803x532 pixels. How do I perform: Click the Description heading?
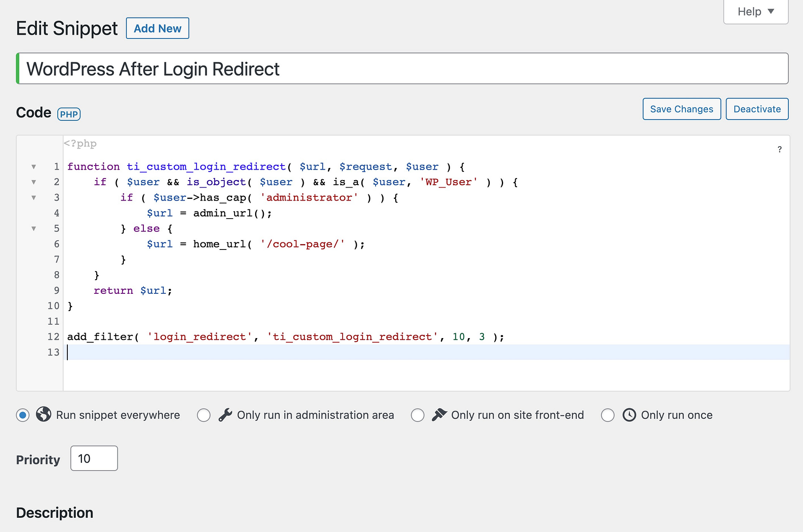point(55,513)
